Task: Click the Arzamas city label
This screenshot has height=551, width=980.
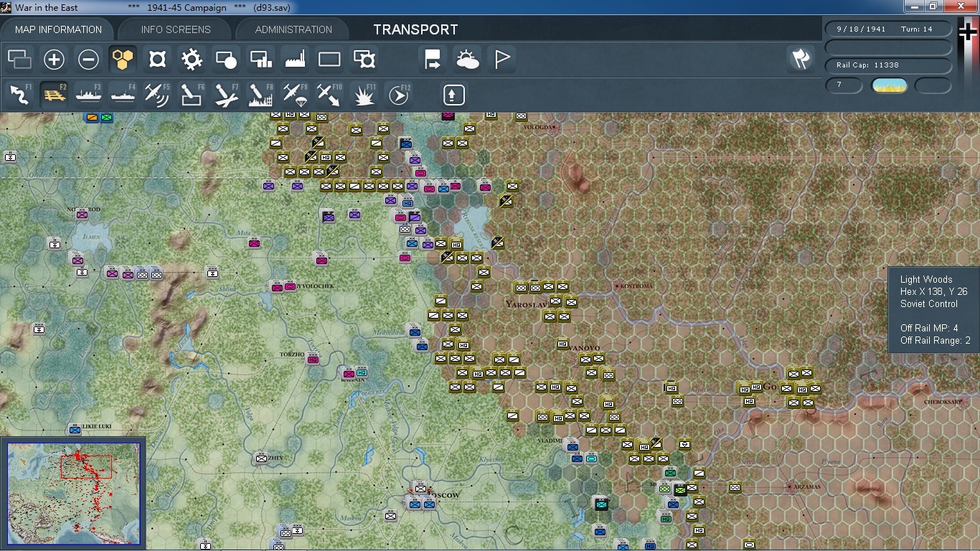Action: pyautogui.click(x=808, y=486)
